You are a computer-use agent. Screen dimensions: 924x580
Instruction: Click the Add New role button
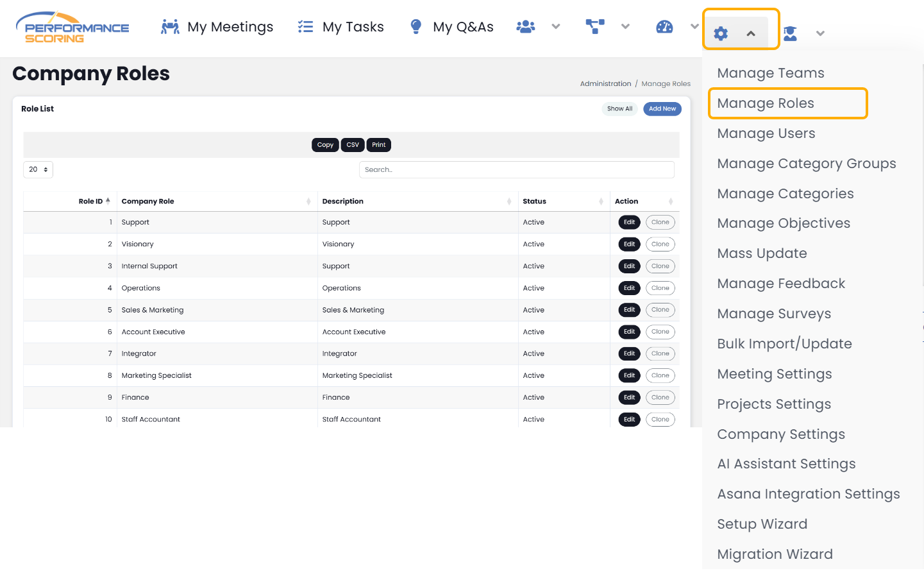(x=662, y=109)
